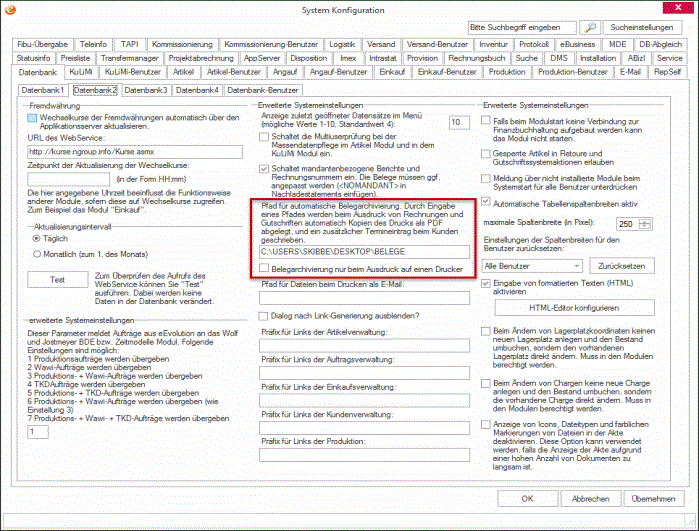This screenshot has height=531, width=699.
Task: Switch to the KuLiMi tab
Action: 81,72
